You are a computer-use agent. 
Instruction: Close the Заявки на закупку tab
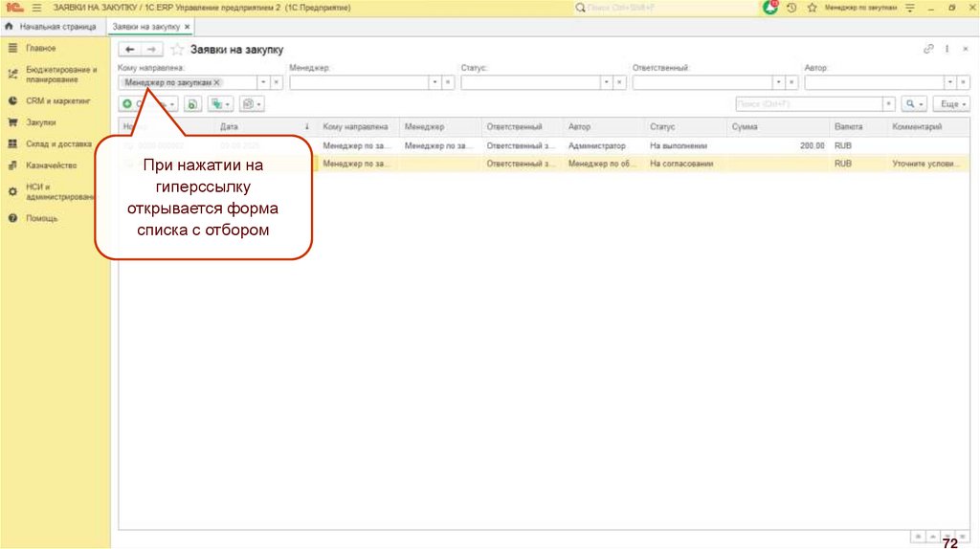pos(187,28)
